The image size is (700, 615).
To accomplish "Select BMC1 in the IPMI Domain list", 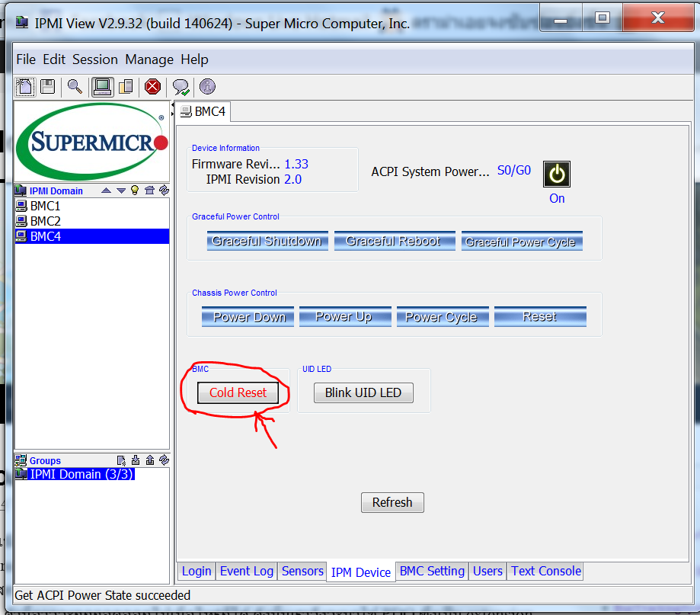I will (91, 206).
